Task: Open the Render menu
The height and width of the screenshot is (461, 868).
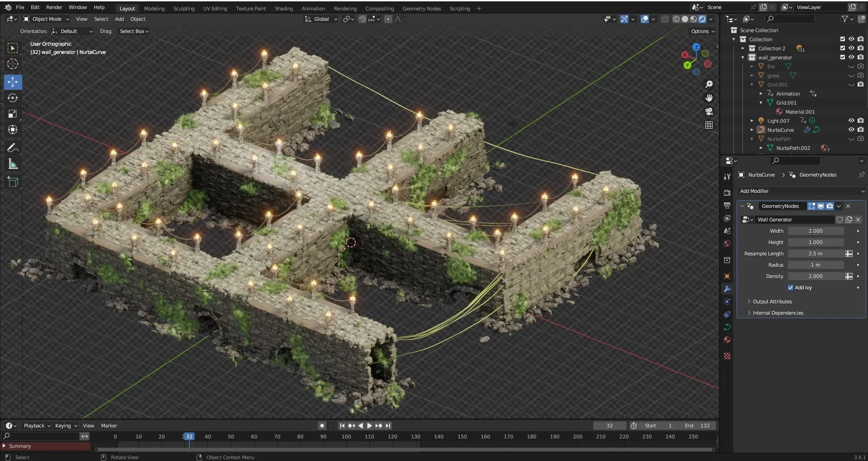Action: pyautogui.click(x=54, y=7)
